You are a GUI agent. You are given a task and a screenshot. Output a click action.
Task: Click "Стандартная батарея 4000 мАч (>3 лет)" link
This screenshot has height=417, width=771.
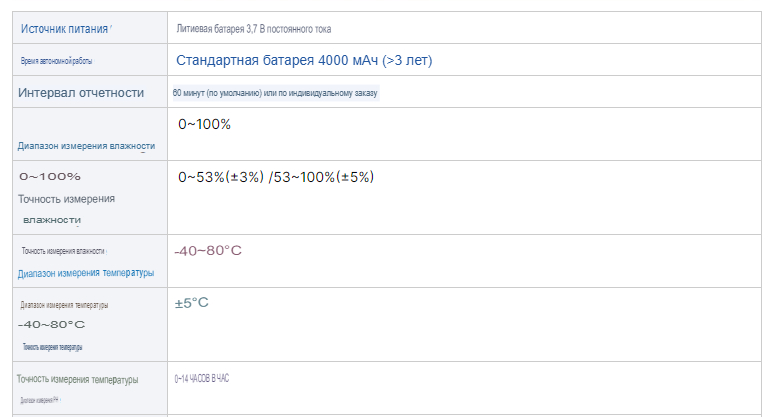click(x=304, y=61)
